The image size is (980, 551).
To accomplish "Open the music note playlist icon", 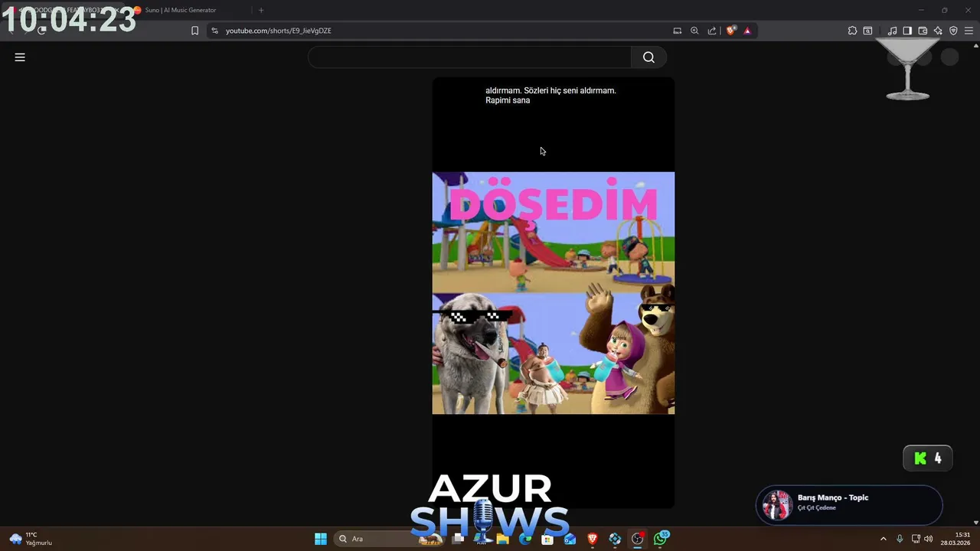I will click(x=892, y=31).
